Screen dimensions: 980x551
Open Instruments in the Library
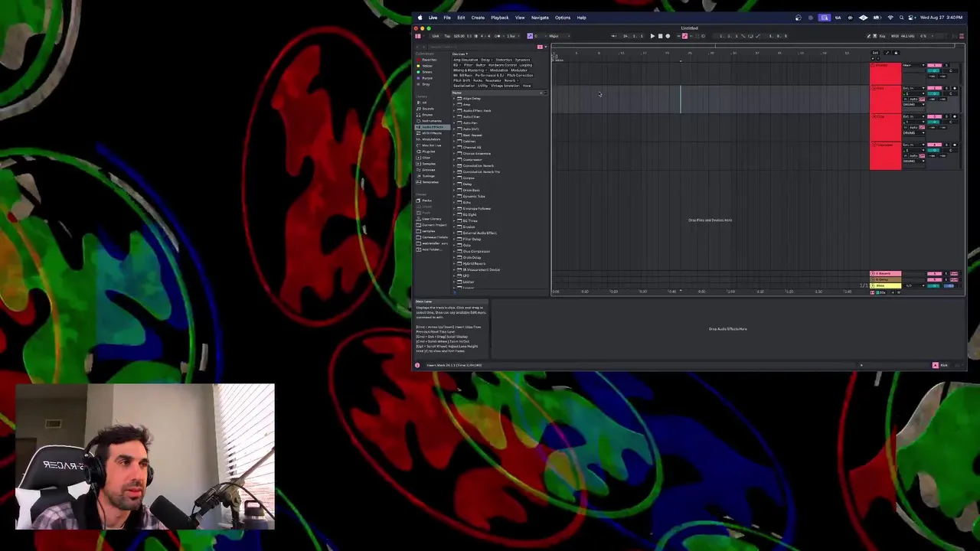(431, 121)
